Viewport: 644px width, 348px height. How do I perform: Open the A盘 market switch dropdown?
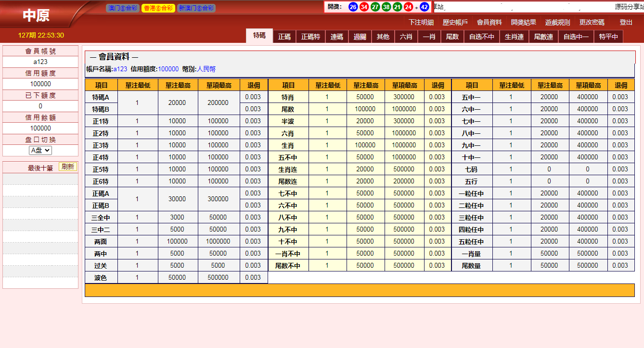click(x=40, y=150)
